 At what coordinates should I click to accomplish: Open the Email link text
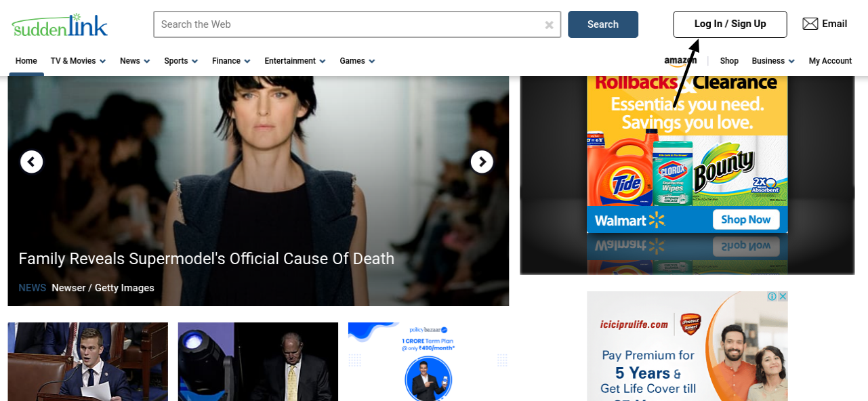click(834, 24)
